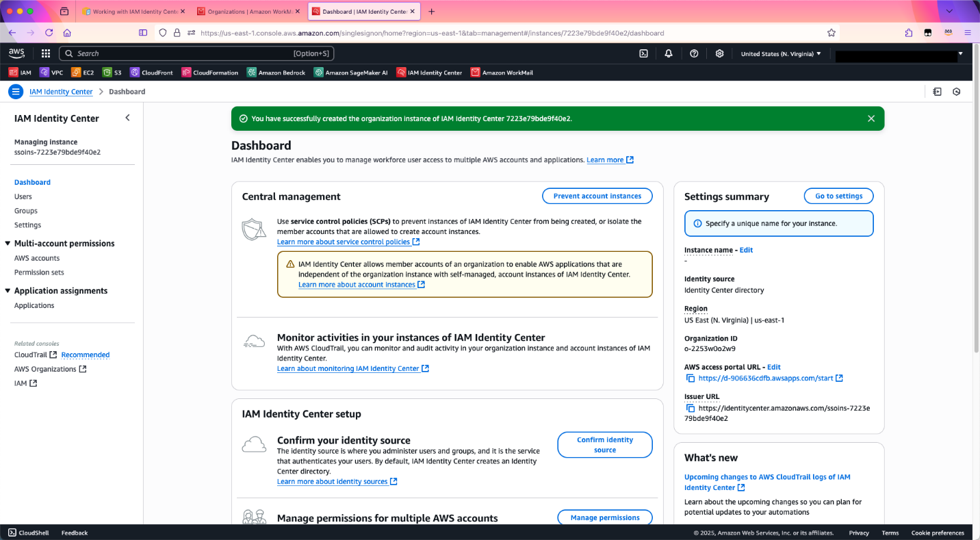The image size is (980, 540).
Task: Open the browser list-all-tabs dropdown
Action: 949,12
